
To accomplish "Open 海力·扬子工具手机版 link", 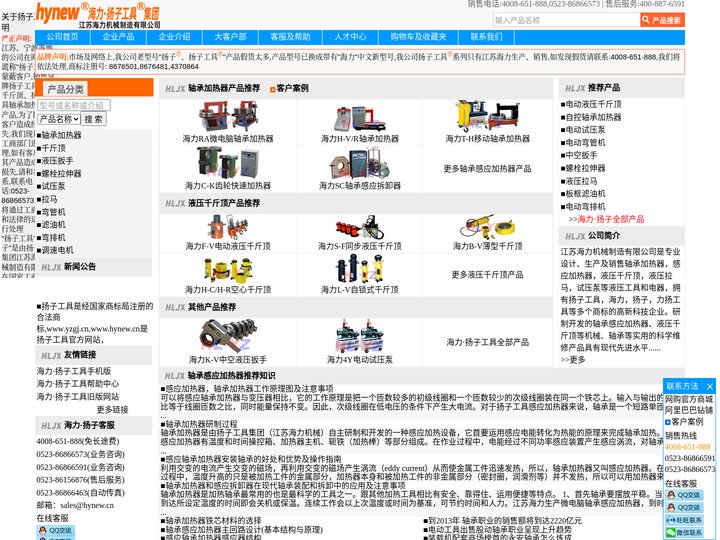I will coord(74,371).
